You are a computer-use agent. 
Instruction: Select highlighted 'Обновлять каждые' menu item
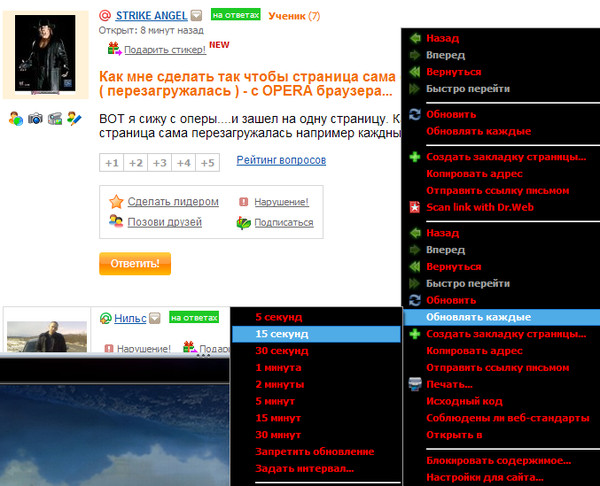point(502,317)
